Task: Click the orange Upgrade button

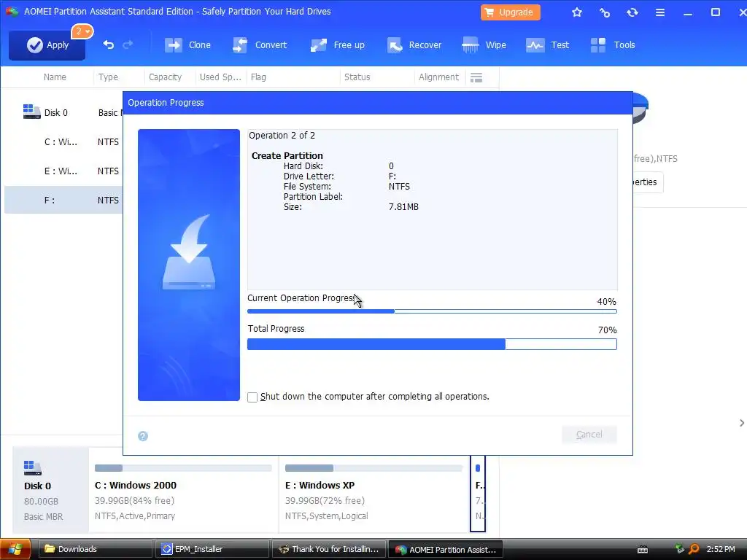Action: [x=510, y=12]
